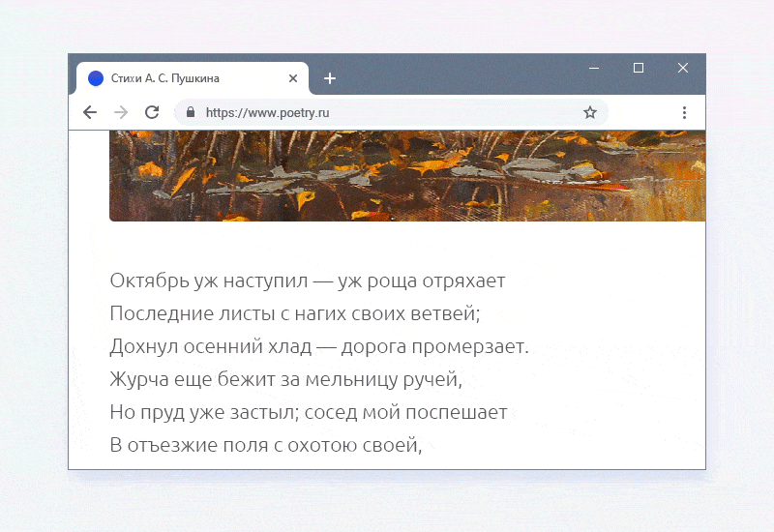The image size is (774, 532).
Task: Click the line "Октябрь уж наступил — уж роща отряхает"
Action: [308, 281]
